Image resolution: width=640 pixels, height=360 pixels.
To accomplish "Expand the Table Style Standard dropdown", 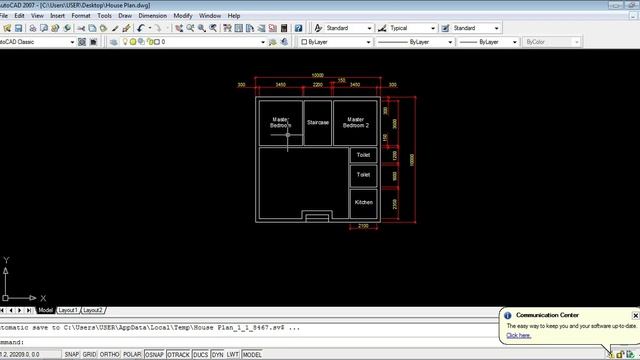I will click(x=496, y=28).
